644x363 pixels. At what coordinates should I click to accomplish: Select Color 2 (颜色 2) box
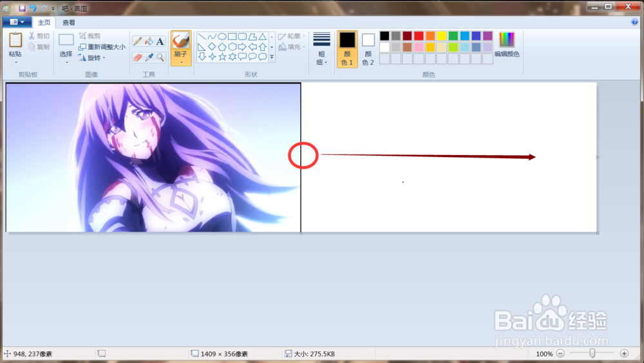[x=368, y=49]
